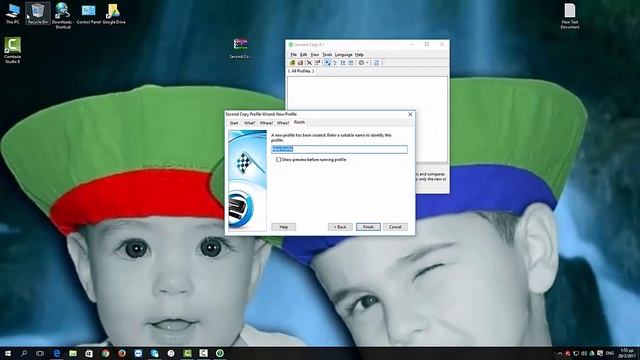Open the File menu in Second Copy
This screenshot has height=360, width=640.
pos(293,55)
